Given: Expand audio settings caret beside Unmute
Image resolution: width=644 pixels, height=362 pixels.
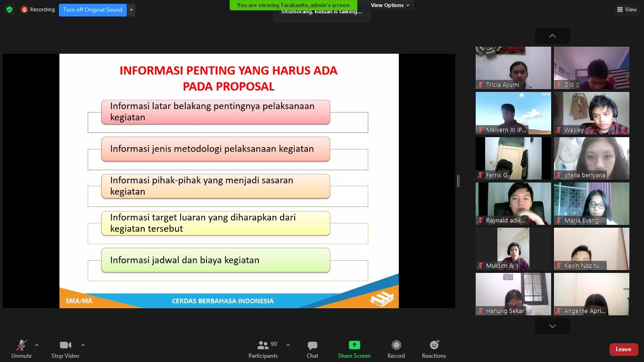Looking at the screenshot, I should pyautogui.click(x=37, y=345).
